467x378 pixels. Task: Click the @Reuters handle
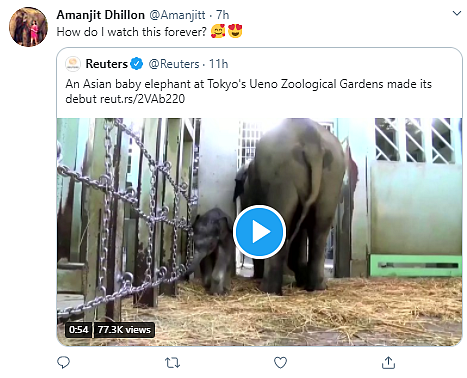pos(174,64)
